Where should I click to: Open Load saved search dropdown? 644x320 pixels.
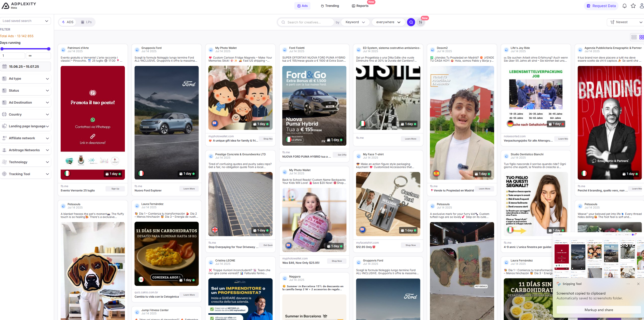25,21
